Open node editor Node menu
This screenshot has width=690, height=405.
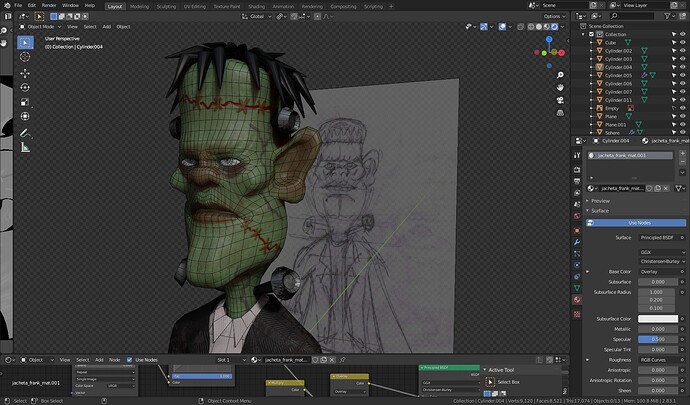coord(114,360)
